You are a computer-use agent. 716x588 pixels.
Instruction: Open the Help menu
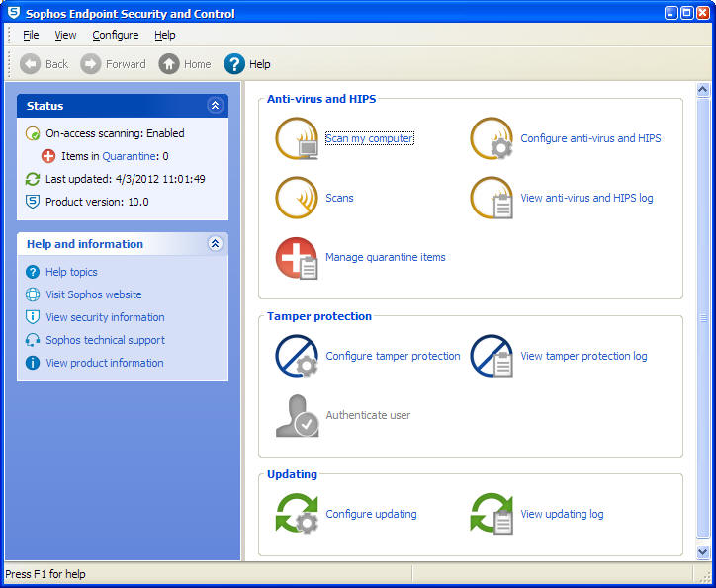pos(164,35)
